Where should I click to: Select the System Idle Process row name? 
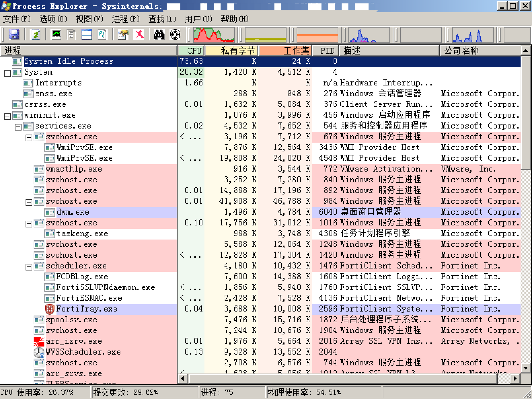(69, 61)
